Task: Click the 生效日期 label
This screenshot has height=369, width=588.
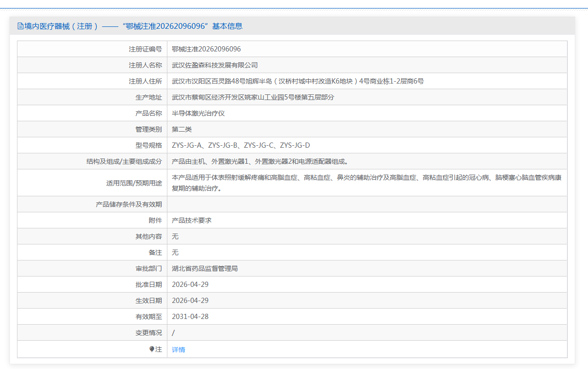Action: tap(149, 301)
